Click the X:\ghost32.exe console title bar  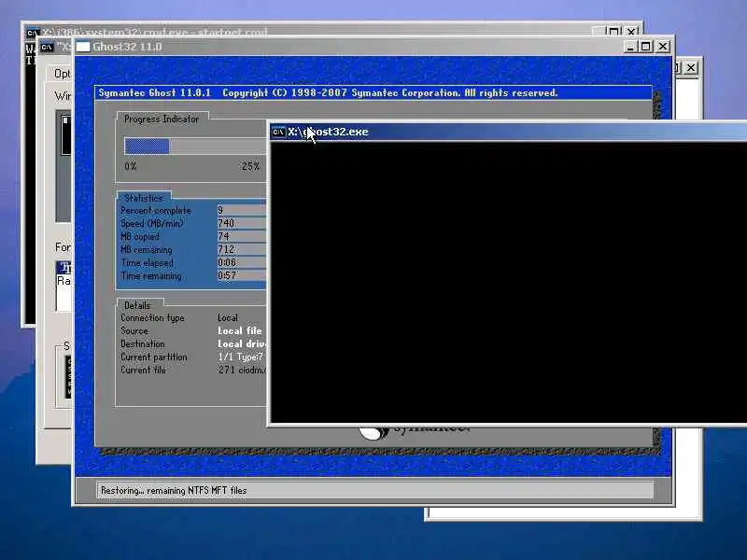(508, 132)
